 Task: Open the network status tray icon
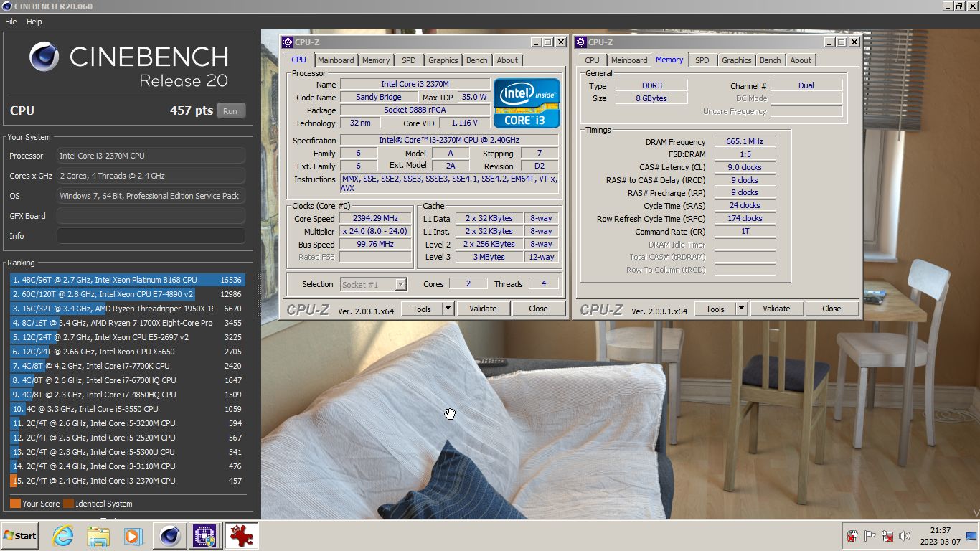click(x=887, y=536)
